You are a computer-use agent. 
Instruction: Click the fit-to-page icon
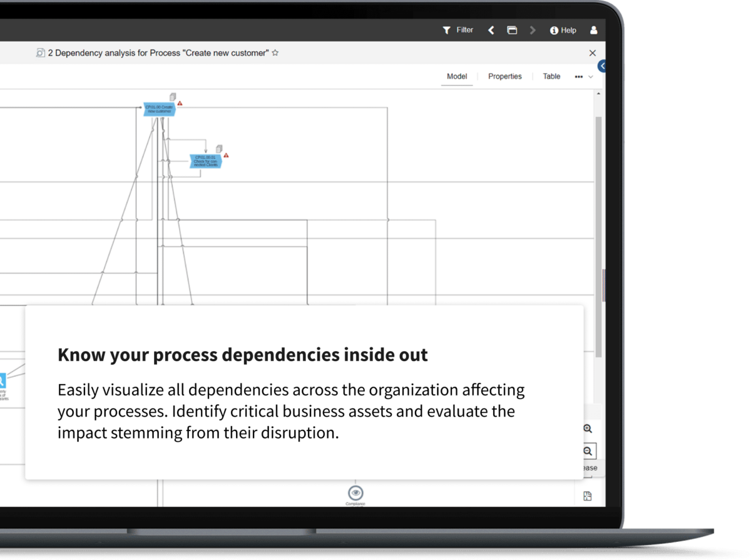click(588, 496)
